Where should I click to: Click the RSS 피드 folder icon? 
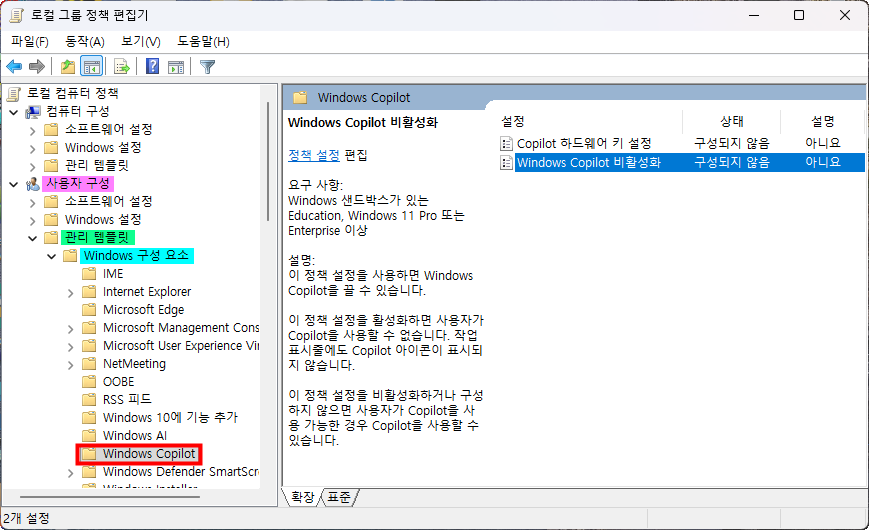coord(89,399)
